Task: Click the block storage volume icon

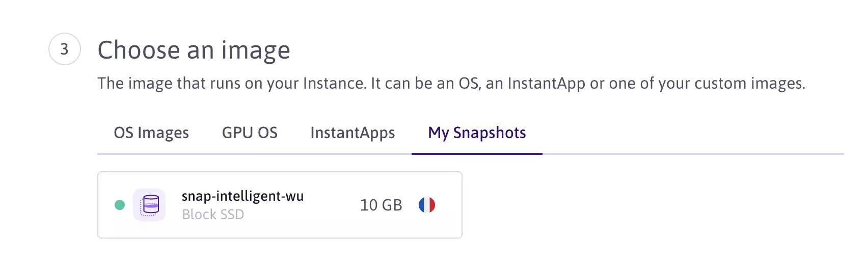Action: point(149,205)
